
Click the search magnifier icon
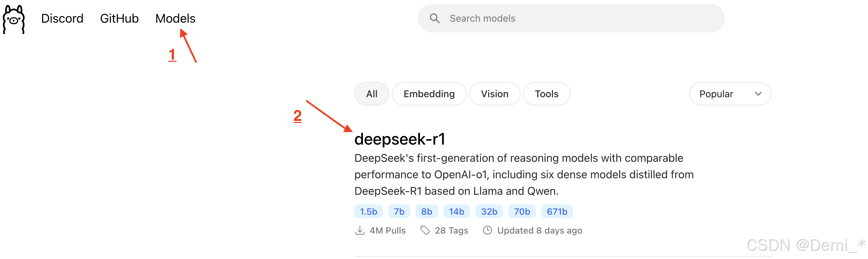tap(434, 18)
